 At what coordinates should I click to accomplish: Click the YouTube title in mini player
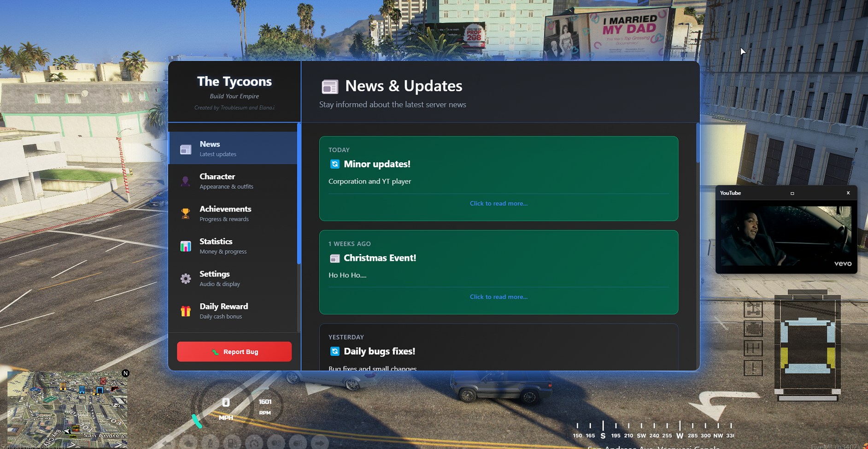(730, 193)
